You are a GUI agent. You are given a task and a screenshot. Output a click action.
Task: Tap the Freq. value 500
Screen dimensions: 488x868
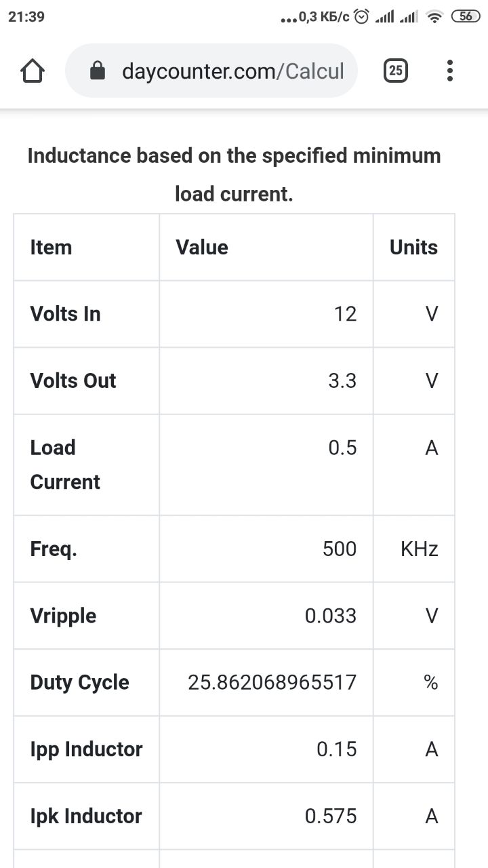point(339,549)
